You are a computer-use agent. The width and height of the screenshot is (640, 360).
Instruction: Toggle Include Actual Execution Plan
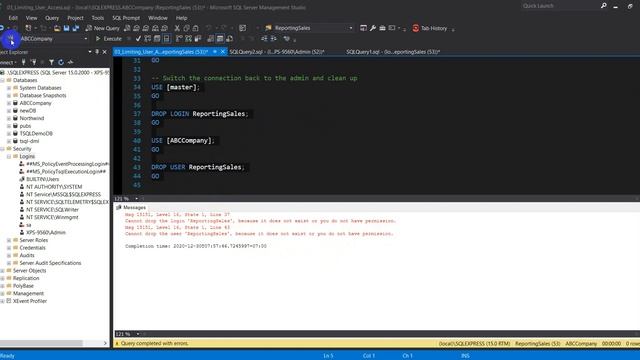coord(179,39)
